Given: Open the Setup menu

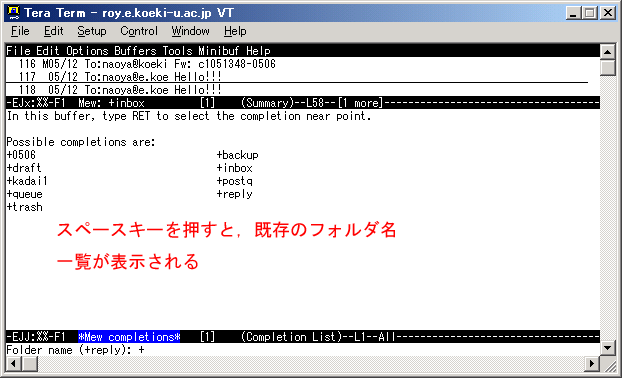Looking at the screenshot, I should coord(92,31).
